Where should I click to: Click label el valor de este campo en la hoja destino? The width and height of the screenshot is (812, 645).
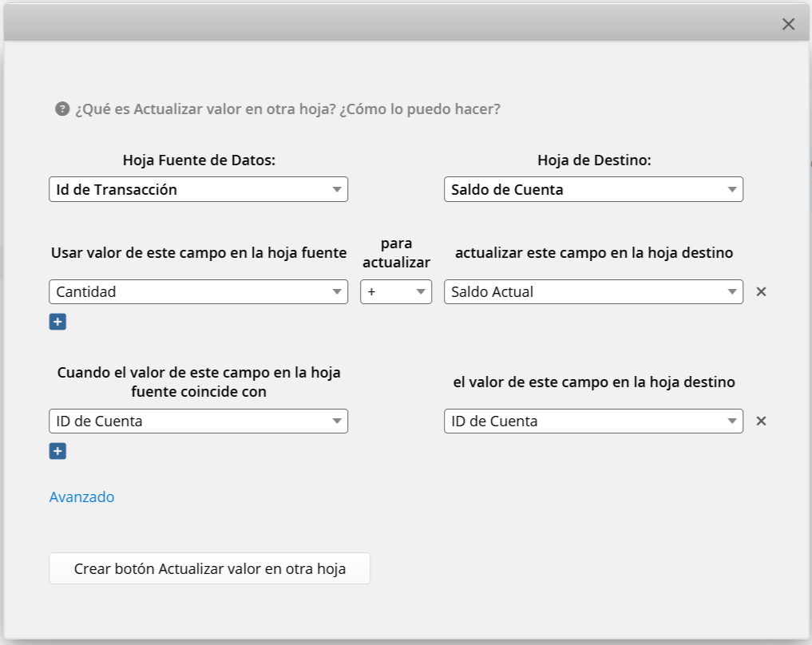click(x=594, y=382)
